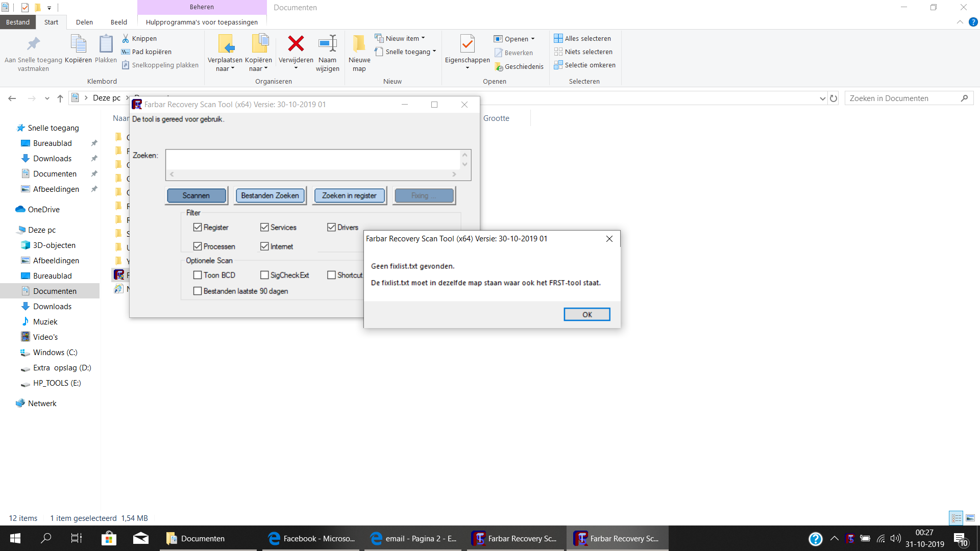980x551 pixels.
Task: Open the Openen dropdown arrow
Action: [x=533, y=39]
